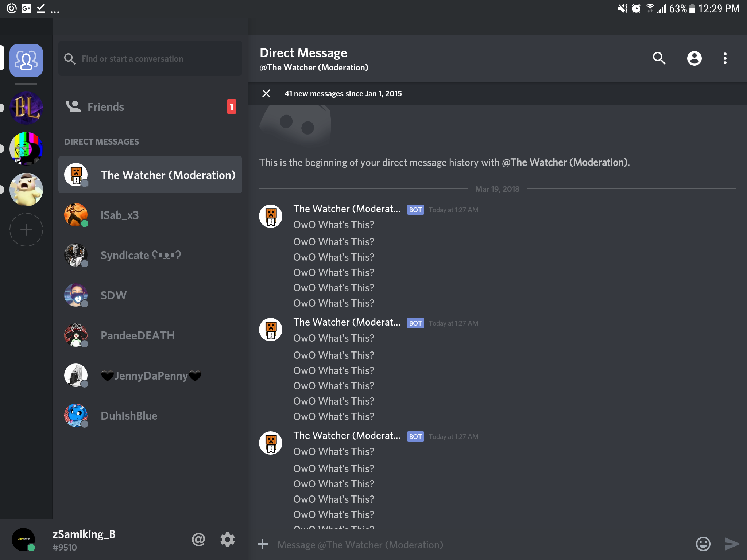Open the Home direct messages icon
Screen dimensions: 747x560
26,60
